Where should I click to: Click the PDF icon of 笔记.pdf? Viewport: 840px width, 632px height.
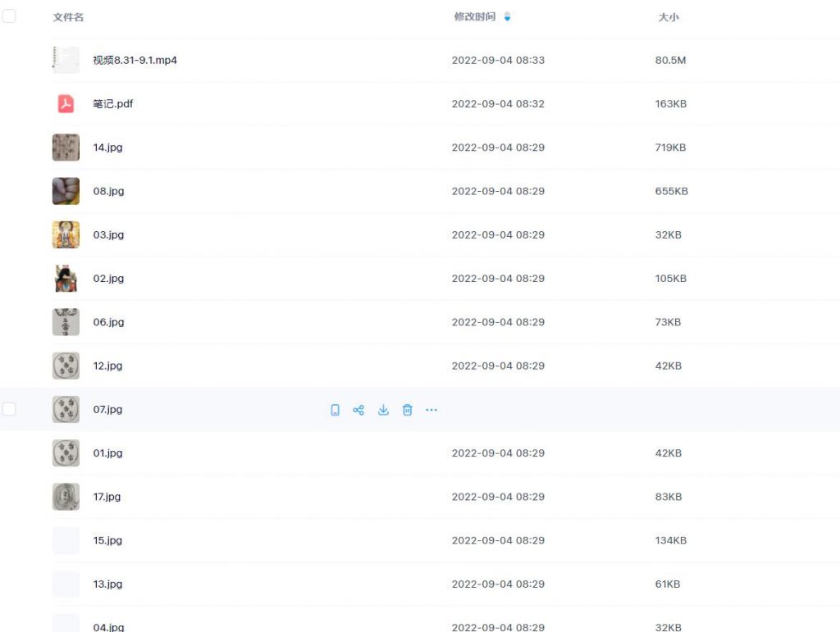pyautogui.click(x=66, y=104)
